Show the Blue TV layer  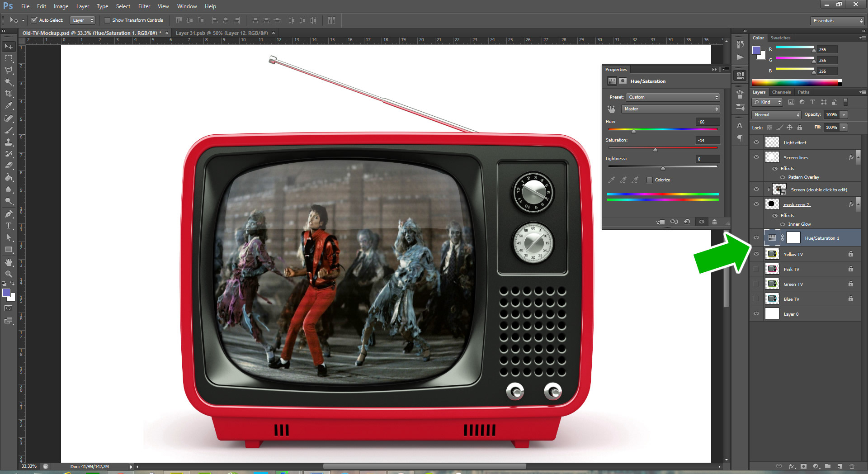(x=756, y=299)
